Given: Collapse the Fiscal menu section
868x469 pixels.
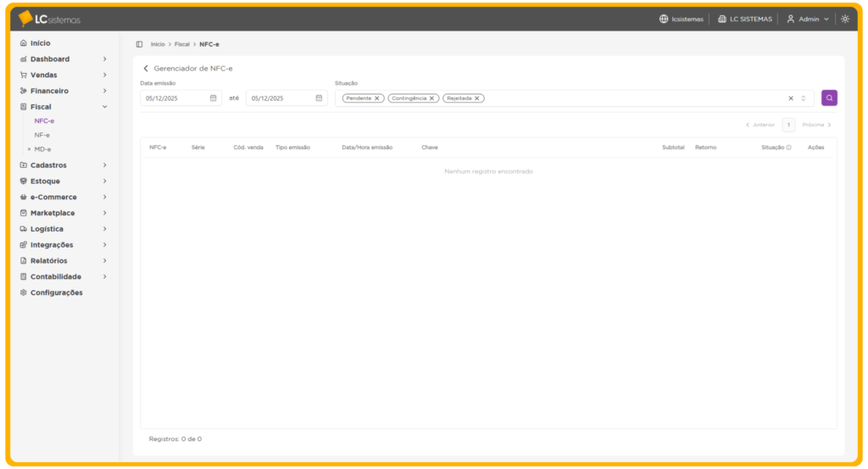Looking at the screenshot, I should [x=104, y=107].
